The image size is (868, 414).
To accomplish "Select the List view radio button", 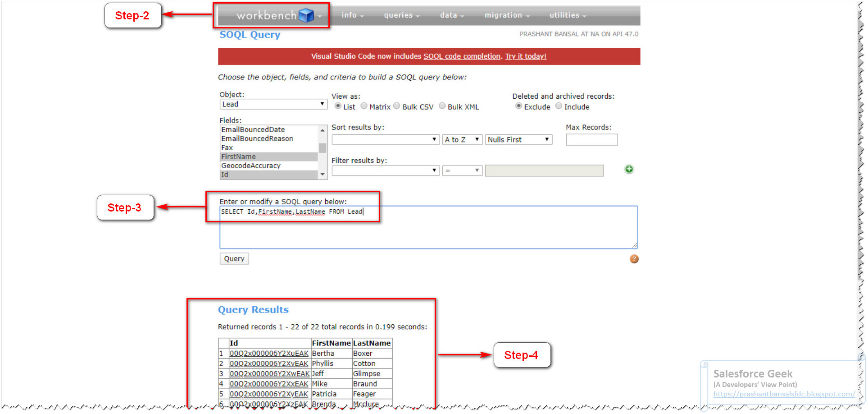I will coord(338,106).
